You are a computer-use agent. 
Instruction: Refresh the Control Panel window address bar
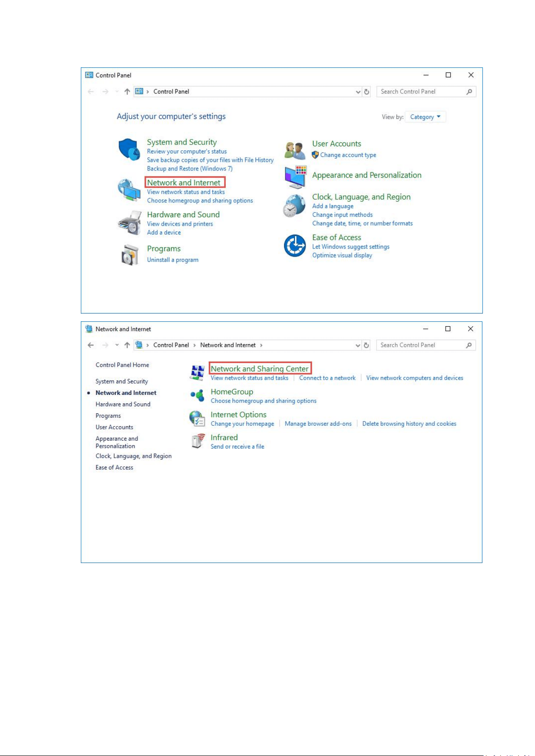(367, 92)
